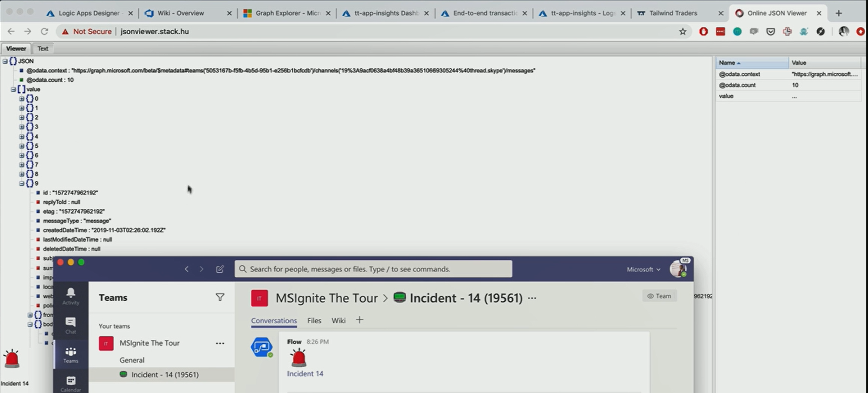The width and height of the screenshot is (868, 393).
Task: Add a new tab to the channel
Action: coord(359,320)
